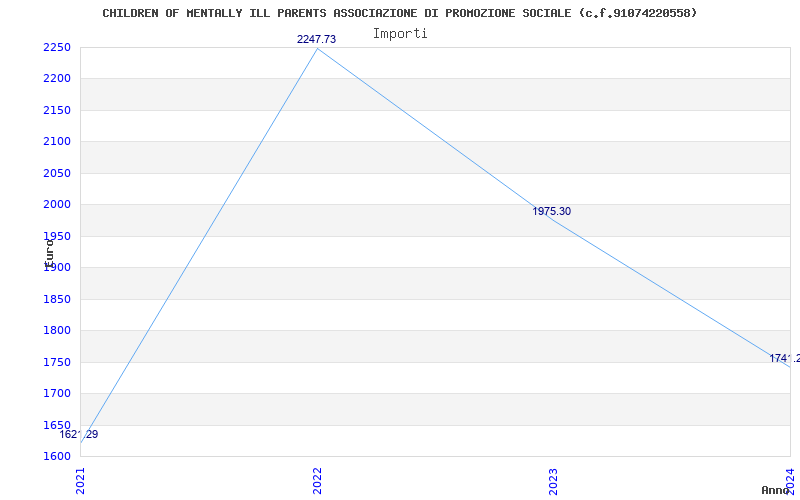Click the 1800 y-axis tick label

point(57,330)
